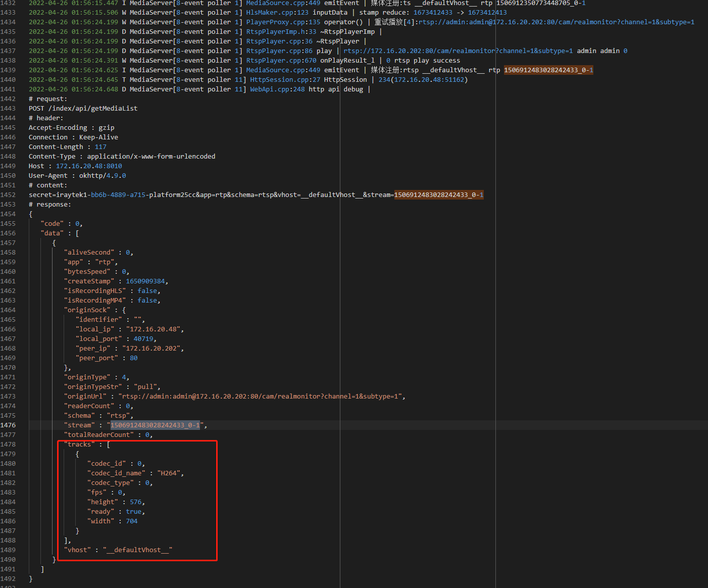The image size is (708, 588).
Task: Click the local_port value 40719
Action: click(143, 339)
